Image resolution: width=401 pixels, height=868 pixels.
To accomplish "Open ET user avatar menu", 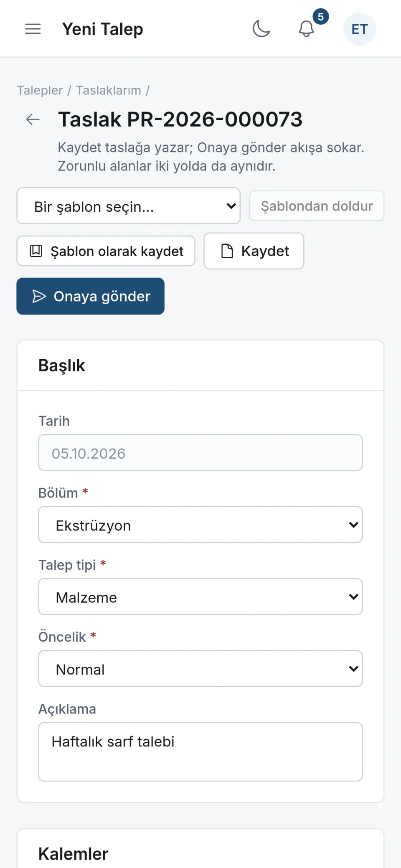I will [360, 29].
